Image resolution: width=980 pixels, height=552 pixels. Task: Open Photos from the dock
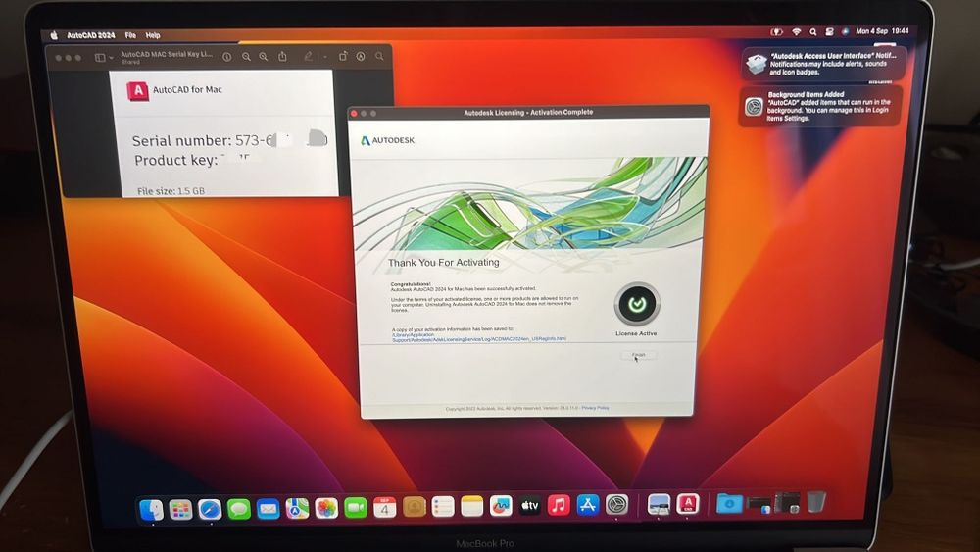click(326, 508)
